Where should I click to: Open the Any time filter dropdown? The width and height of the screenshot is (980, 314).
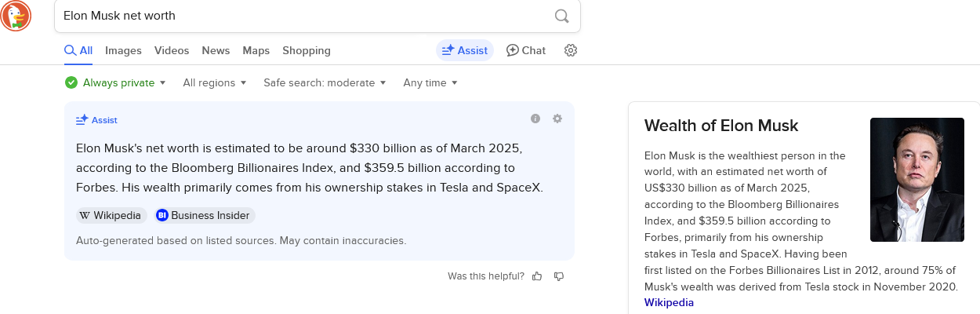click(430, 82)
